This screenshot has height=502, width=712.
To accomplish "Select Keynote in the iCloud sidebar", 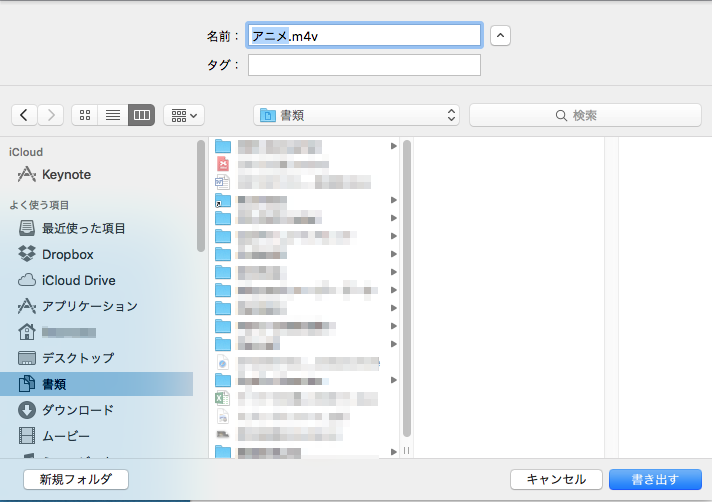I will tap(66, 174).
